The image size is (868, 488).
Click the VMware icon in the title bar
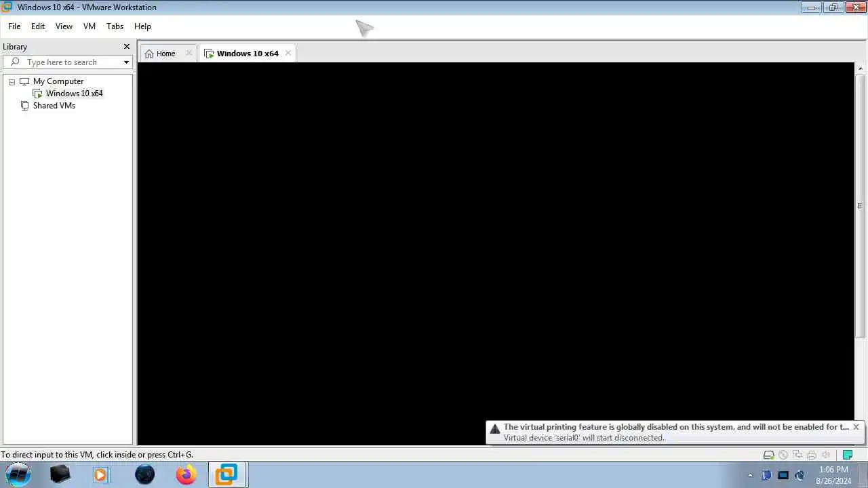click(x=7, y=7)
